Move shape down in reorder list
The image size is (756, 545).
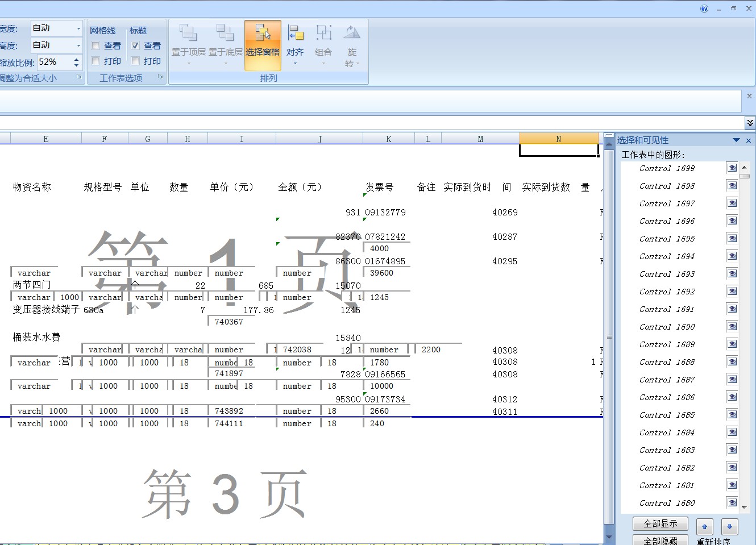729,526
